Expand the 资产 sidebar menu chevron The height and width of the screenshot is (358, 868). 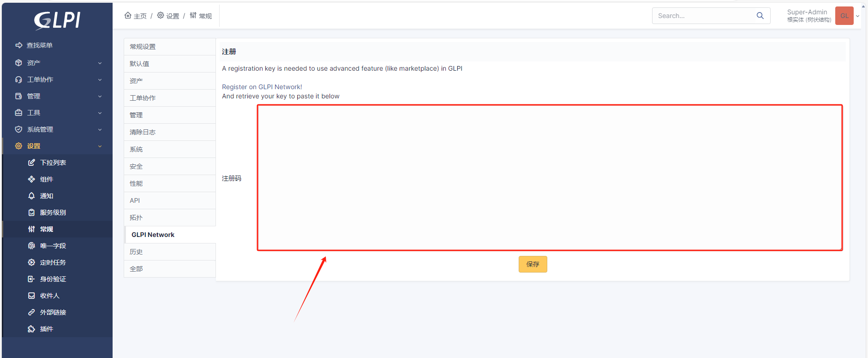pyautogui.click(x=100, y=63)
